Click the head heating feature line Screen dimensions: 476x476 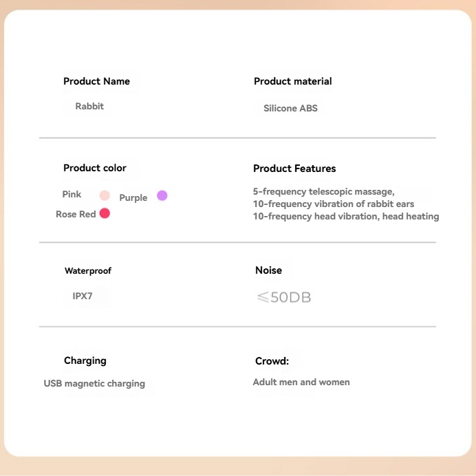coord(346,217)
